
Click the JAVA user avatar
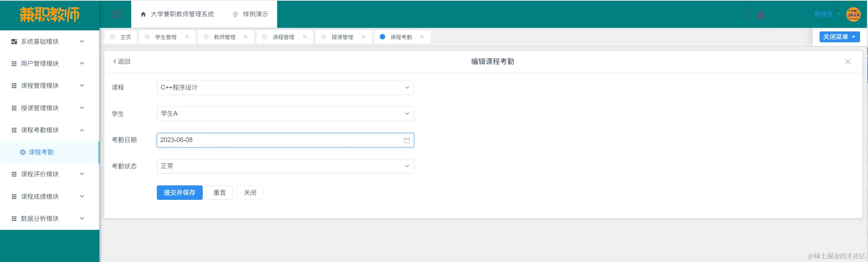click(853, 14)
